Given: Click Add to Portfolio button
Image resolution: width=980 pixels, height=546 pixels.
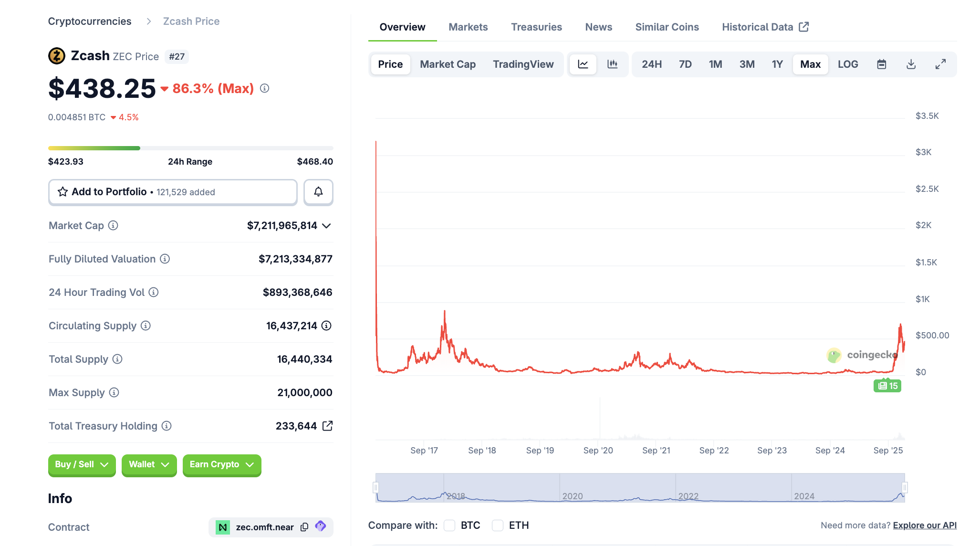Looking at the screenshot, I should point(173,192).
